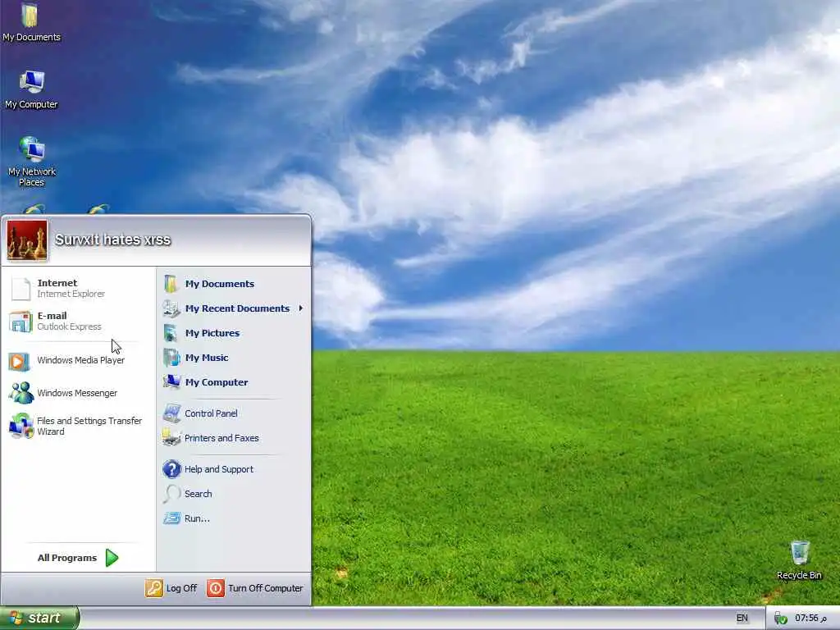Click the user name Survxit hates xrss
The image size is (840, 630).
click(112, 240)
